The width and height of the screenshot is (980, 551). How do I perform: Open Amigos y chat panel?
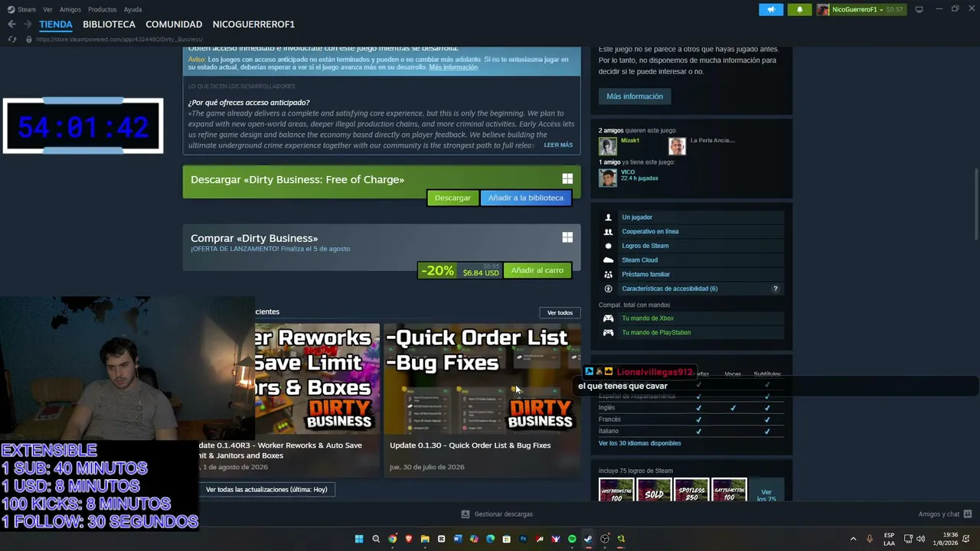click(x=944, y=514)
